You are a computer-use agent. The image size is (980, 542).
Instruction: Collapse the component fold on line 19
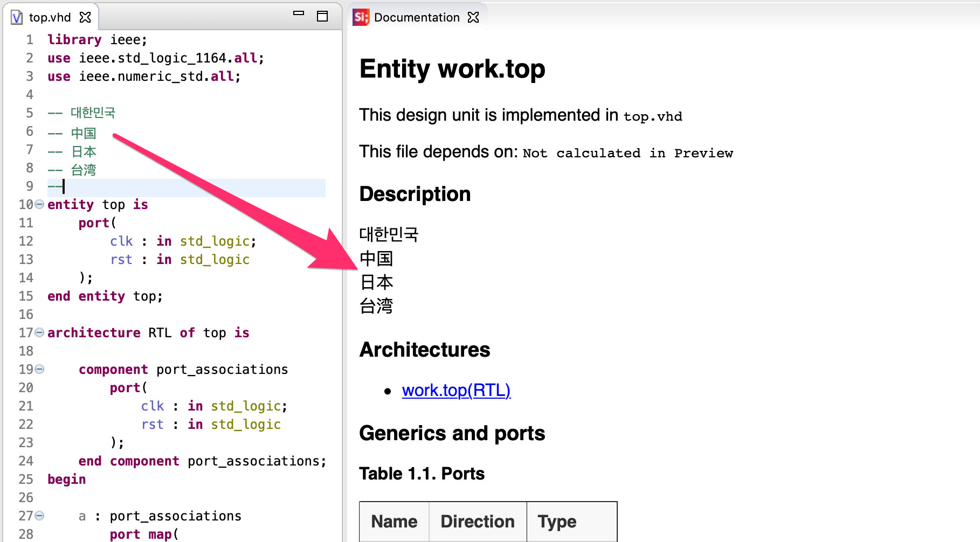tap(39, 369)
